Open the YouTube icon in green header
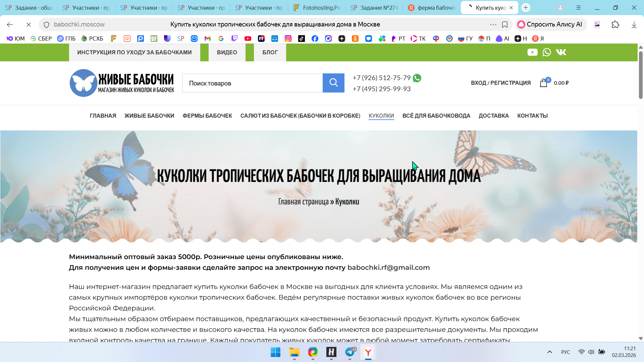The height and width of the screenshot is (362, 644). click(x=532, y=52)
